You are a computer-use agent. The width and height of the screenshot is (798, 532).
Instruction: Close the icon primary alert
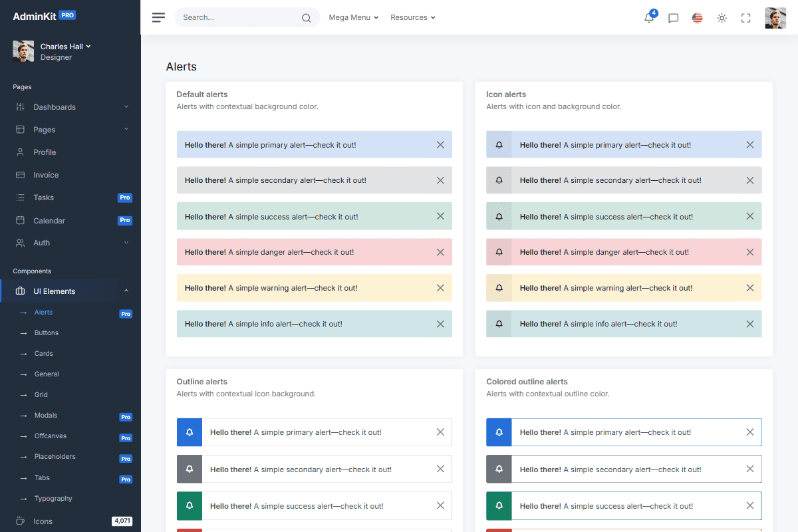pyautogui.click(x=750, y=144)
